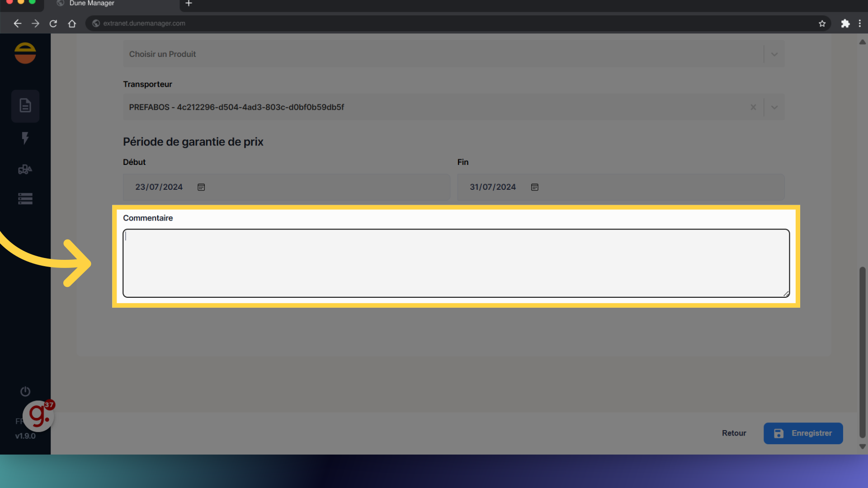Open the truck fleet sidebar icon
Image resolution: width=868 pixels, height=488 pixels.
pos(25,169)
